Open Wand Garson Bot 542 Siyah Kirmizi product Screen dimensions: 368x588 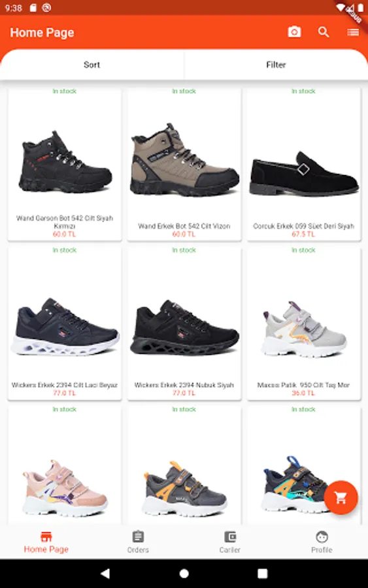(65, 164)
